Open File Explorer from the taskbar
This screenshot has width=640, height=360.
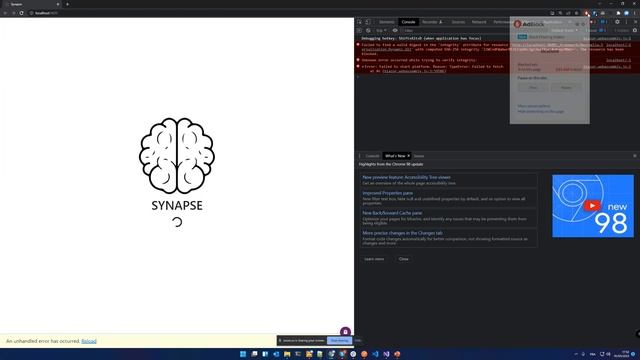pos(287,354)
